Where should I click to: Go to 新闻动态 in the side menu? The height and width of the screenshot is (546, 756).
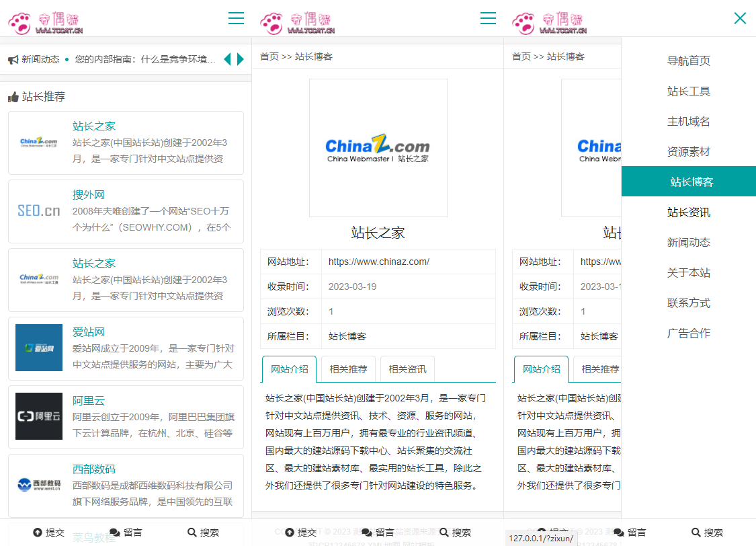click(689, 243)
